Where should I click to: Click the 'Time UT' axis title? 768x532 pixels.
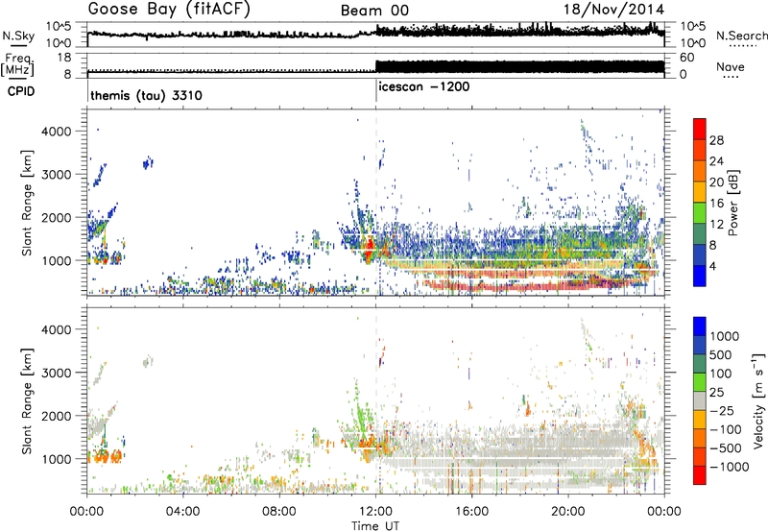pyautogui.click(x=375, y=526)
